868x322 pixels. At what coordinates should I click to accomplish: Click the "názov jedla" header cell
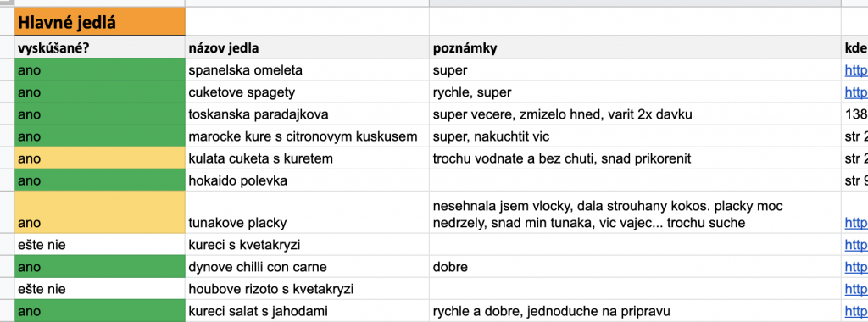307,48
